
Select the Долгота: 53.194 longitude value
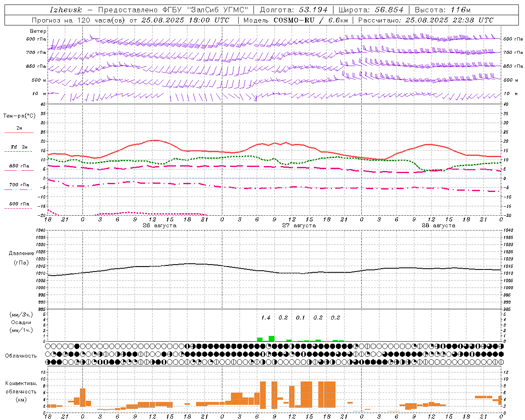[x=294, y=10]
